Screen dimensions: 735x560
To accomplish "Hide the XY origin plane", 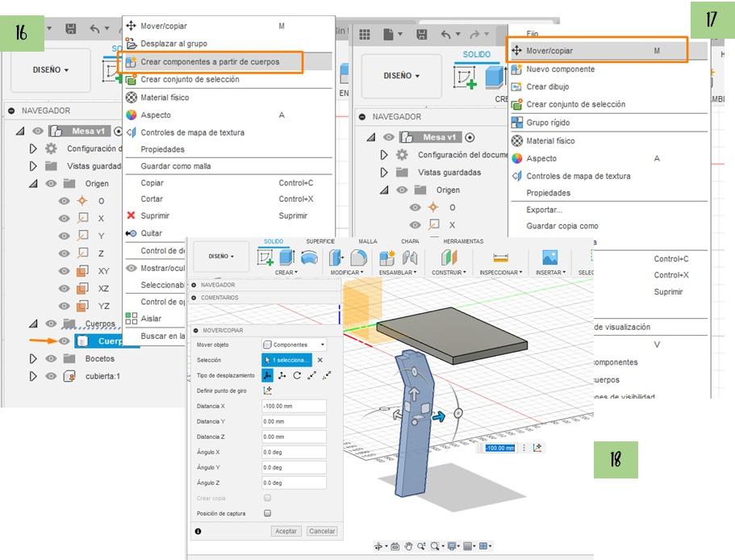I will pyautogui.click(x=65, y=271).
